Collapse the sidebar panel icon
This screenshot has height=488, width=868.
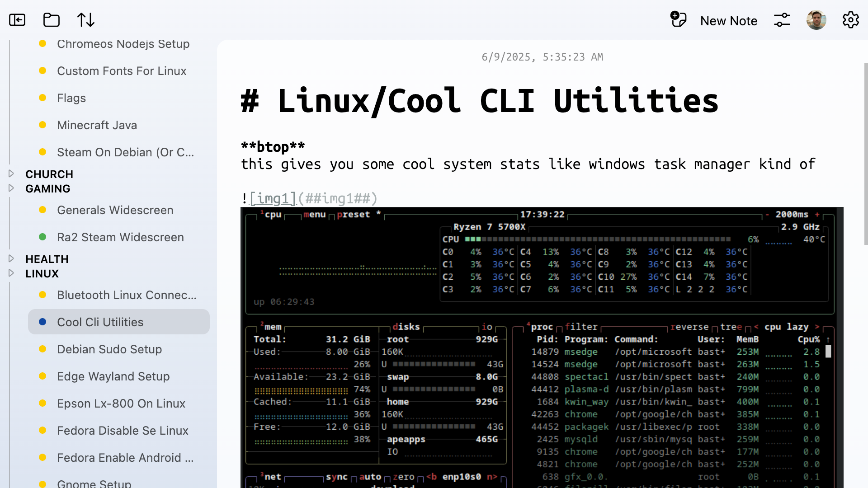point(17,20)
